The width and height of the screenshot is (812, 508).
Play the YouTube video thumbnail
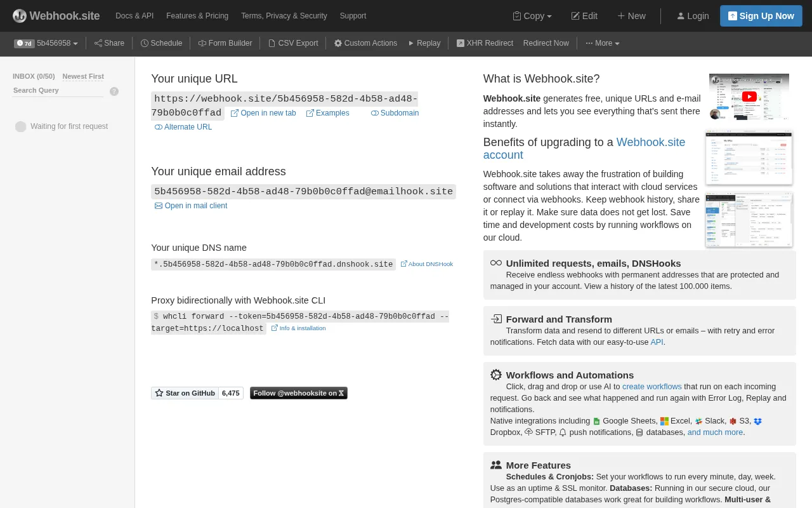[749, 97]
